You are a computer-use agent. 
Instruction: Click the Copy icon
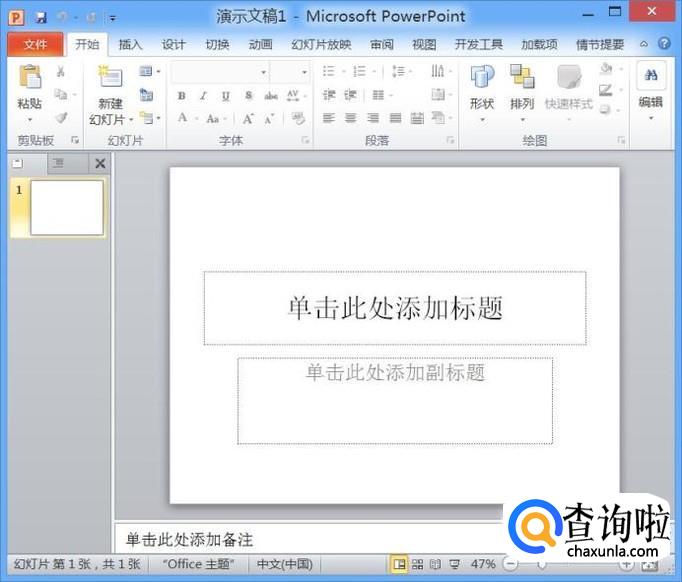[x=61, y=94]
